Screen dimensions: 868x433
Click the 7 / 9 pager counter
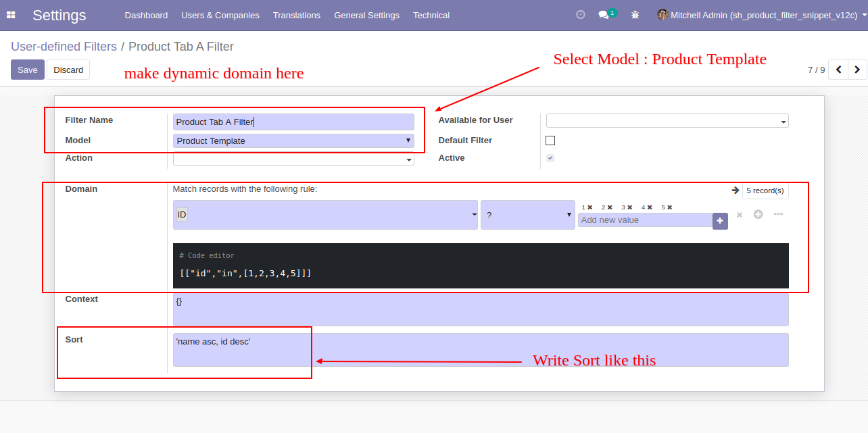pyautogui.click(x=816, y=70)
